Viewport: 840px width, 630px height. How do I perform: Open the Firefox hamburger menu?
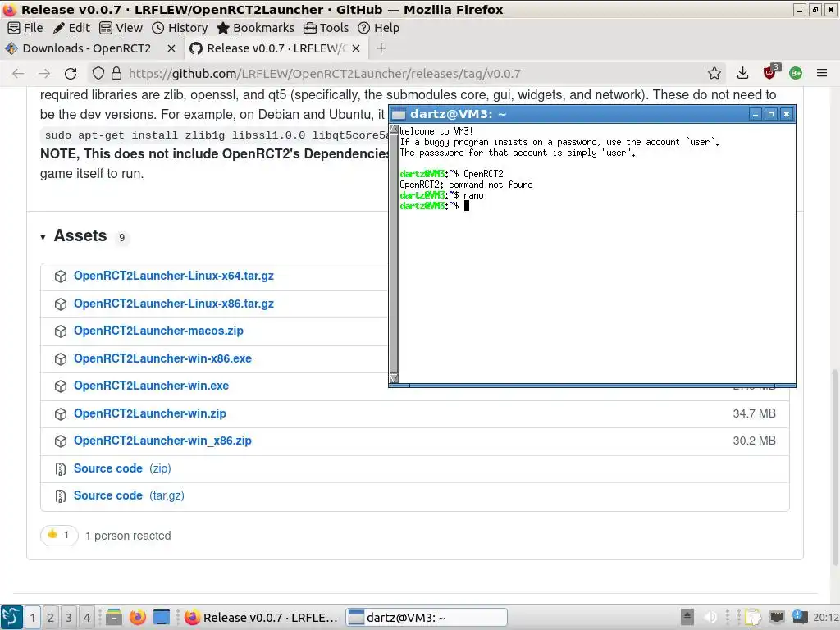[x=822, y=73]
